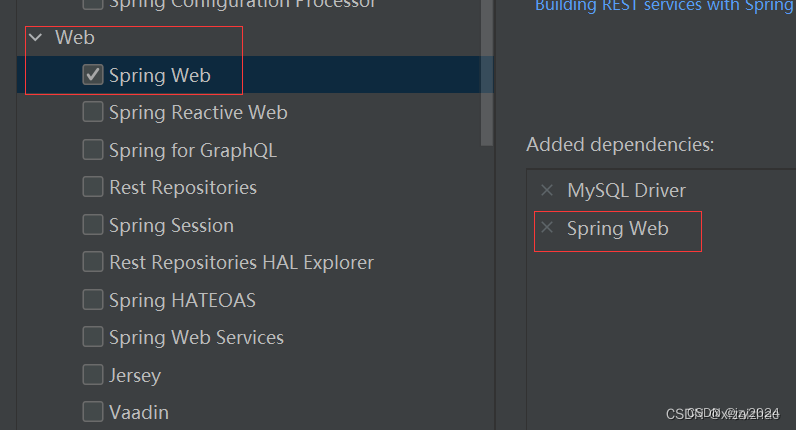Remove MySQL Driver from added dependencies
This screenshot has height=430, width=796.
[547, 190]
